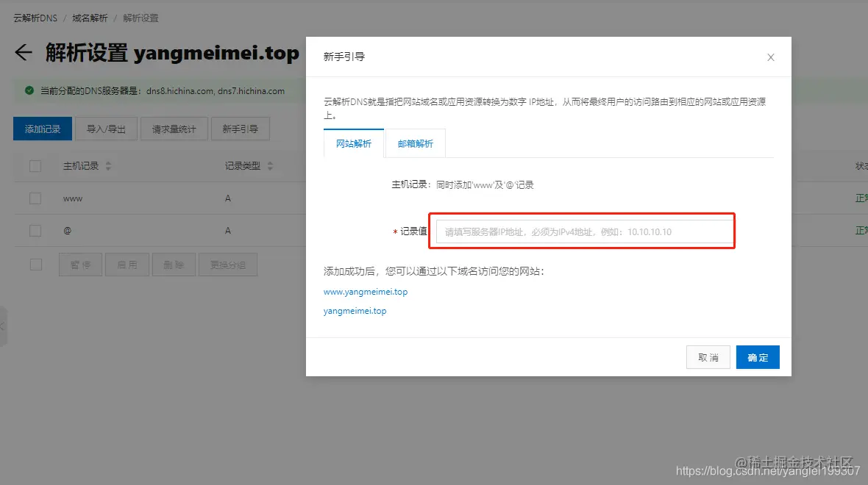Launch the 新手引导 beginner guide
Viewport: 868px width, 485px height.
tap(241, 128)
